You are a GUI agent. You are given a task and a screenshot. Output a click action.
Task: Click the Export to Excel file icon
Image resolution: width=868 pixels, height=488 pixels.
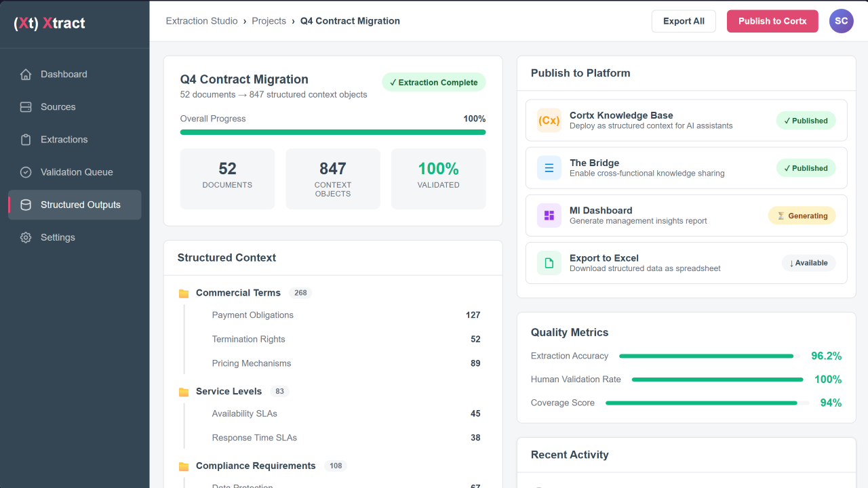click(x=549, y=263)
